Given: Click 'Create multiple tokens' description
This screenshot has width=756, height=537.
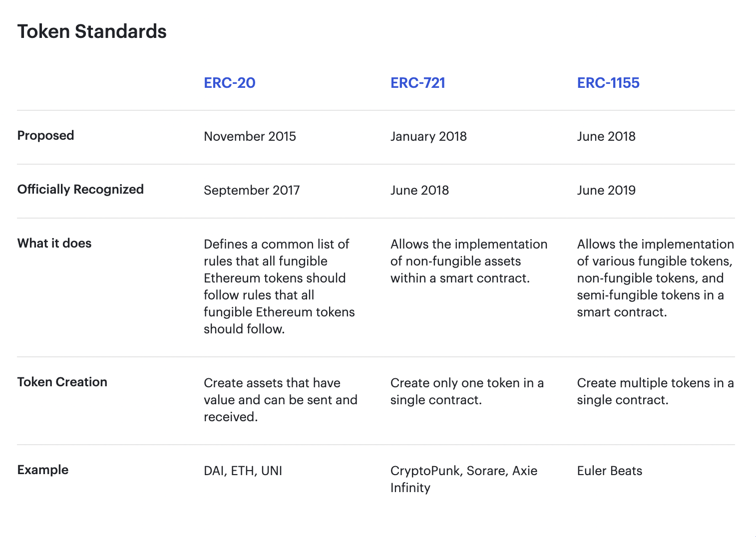Looking at the screenshot, I should click(x=655, y=391).
